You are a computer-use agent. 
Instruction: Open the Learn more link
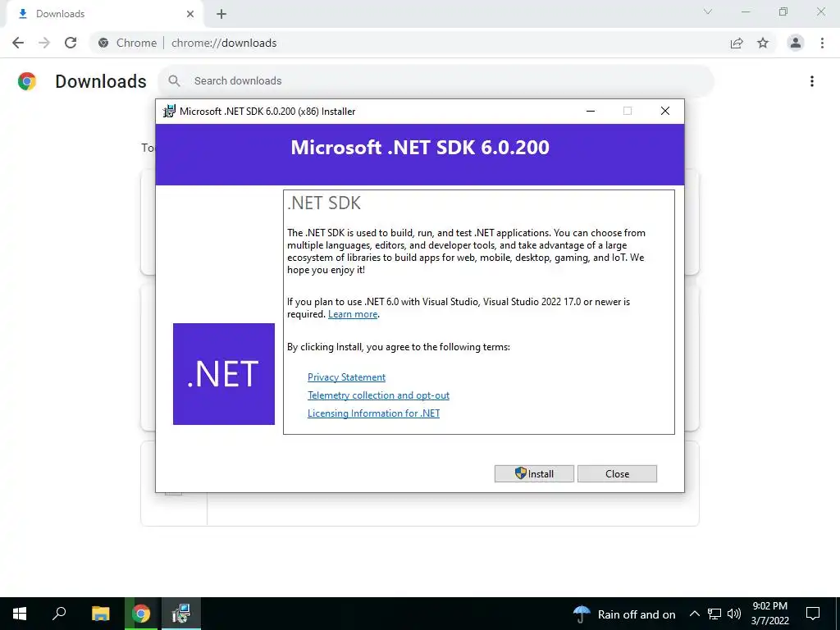tap(353, 314)
